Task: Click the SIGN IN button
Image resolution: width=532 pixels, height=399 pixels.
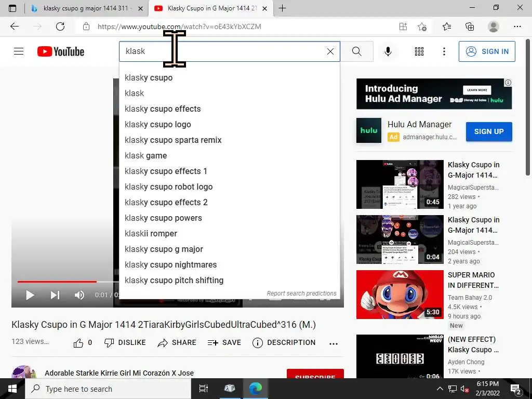Action: pos(487,51)
